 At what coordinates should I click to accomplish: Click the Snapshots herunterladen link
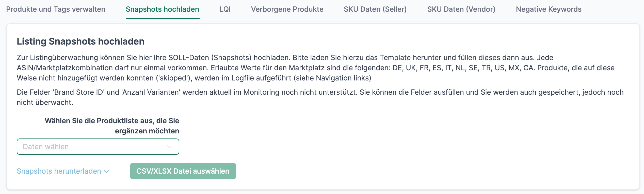(x=59, y=171)
